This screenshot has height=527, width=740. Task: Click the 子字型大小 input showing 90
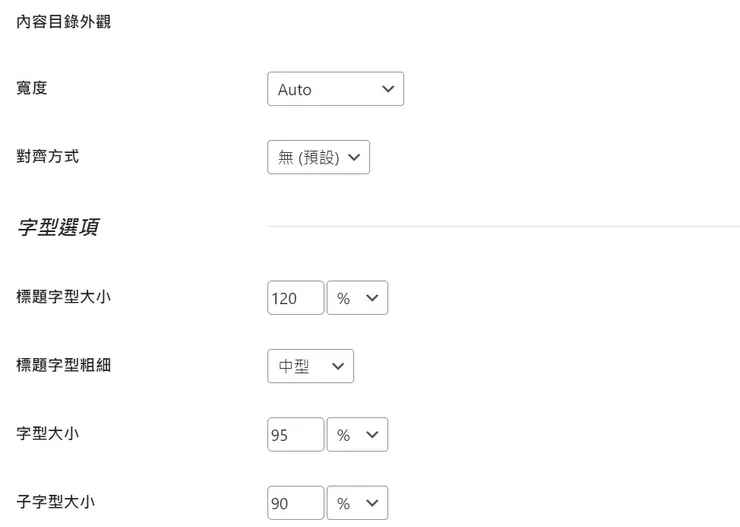coord(295,503)
